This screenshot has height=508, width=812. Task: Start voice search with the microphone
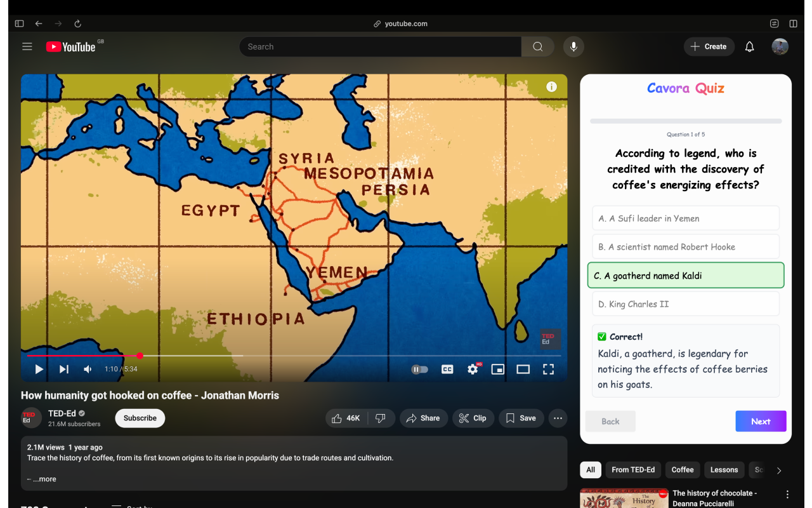tap(573, 46)
